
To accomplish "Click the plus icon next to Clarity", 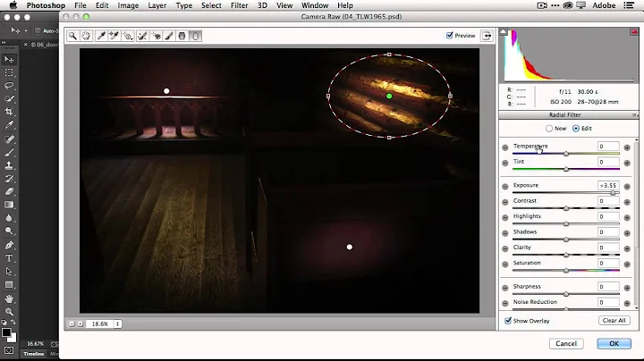I will click(x=627, y=248).
